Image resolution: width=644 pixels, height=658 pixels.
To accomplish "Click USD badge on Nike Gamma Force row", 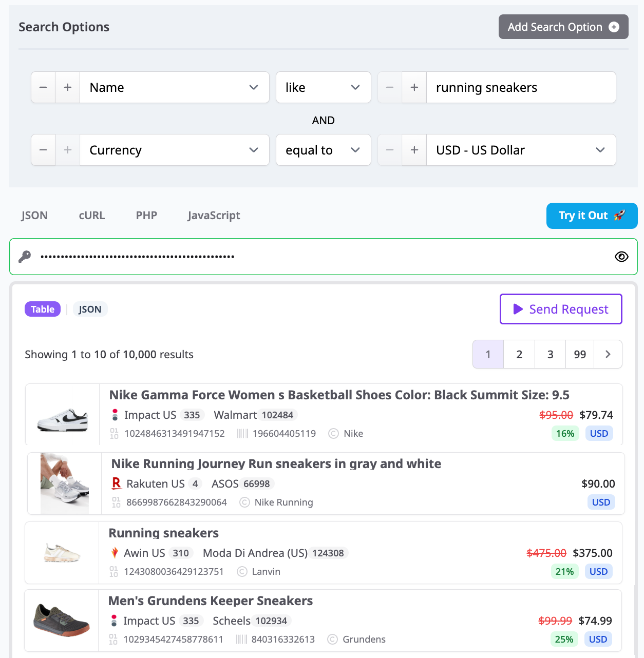I will click(x=599, y=433).
